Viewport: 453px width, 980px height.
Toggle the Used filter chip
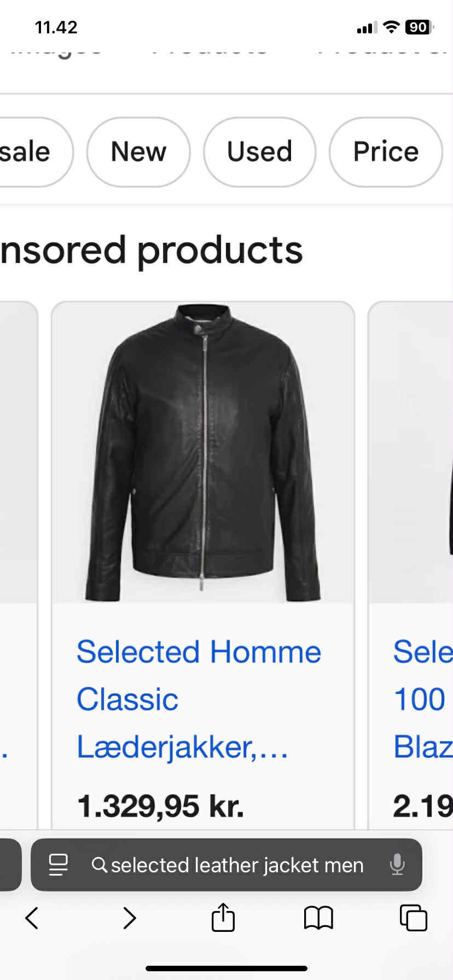(259, 152)
